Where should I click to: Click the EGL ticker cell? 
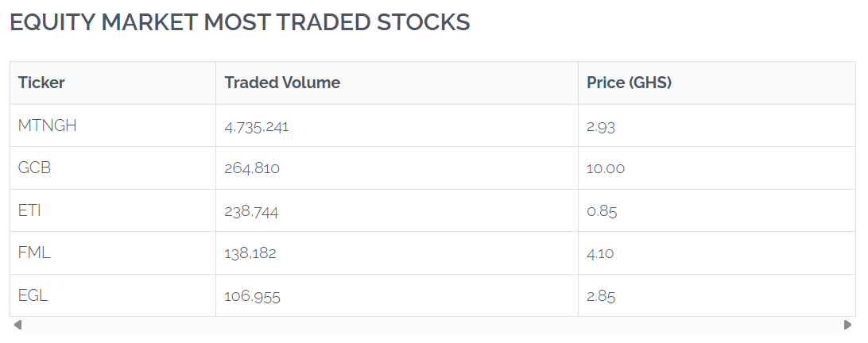coord(113,295)
